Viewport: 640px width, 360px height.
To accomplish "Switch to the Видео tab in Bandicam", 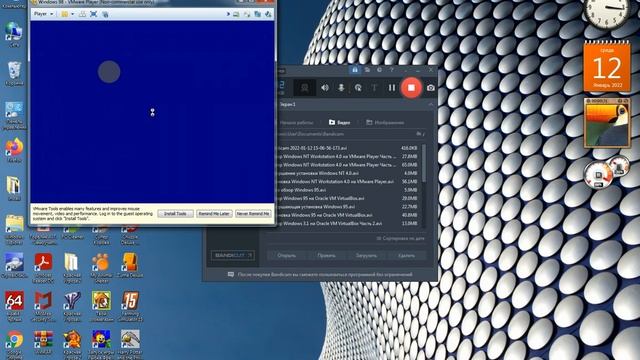I will pos(340,122).
